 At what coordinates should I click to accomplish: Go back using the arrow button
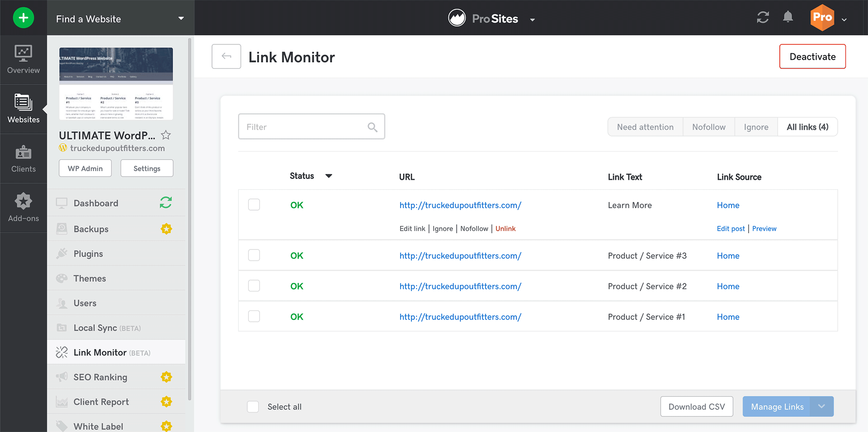226,56
